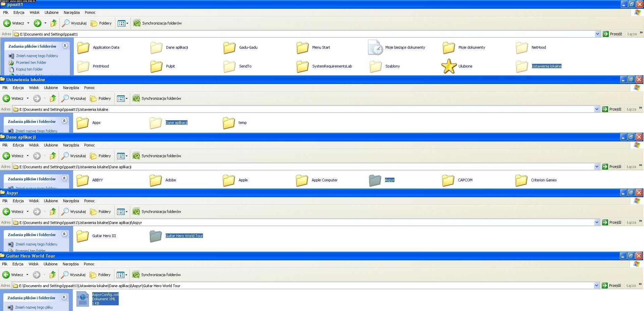Open the Szablony folder

pos(385,66)
